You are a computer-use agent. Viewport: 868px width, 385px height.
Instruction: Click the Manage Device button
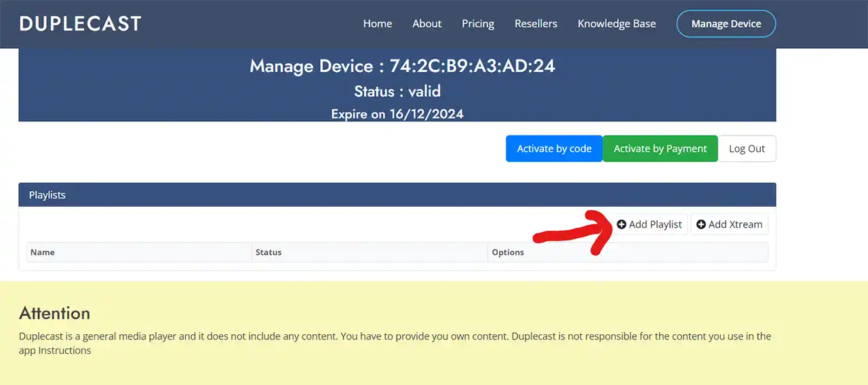726,24
